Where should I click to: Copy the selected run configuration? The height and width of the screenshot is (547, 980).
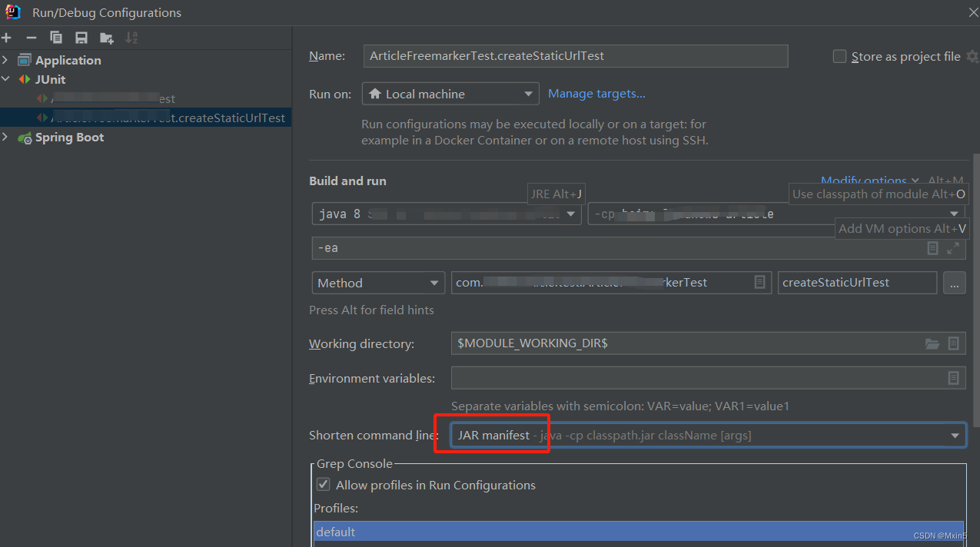(55, 37)
